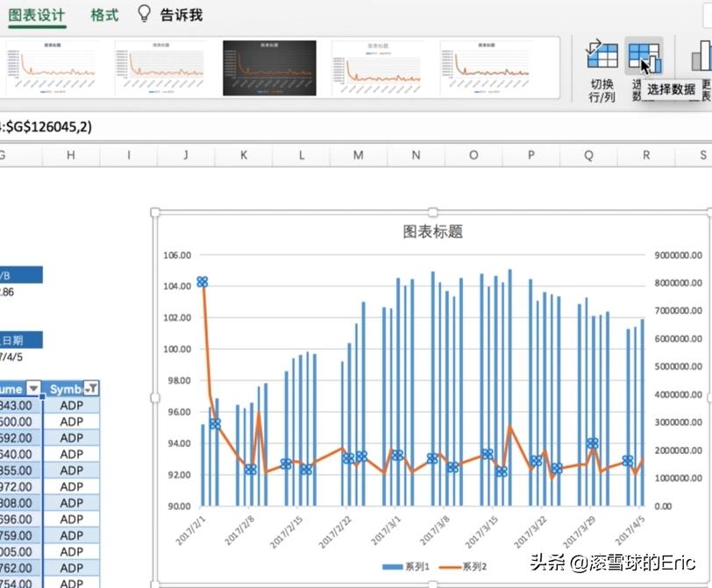
Task: Click the Select Data icon
Action: pos(643,58)
